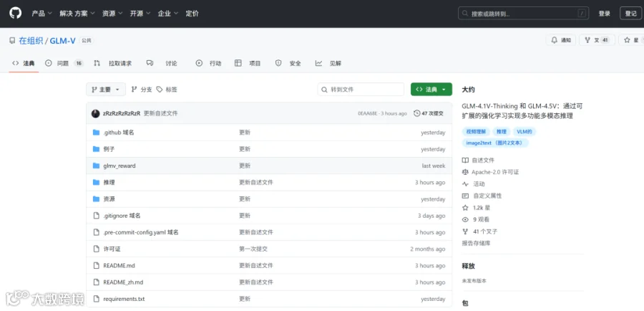Click the GitHub logo icon
The image size is (644, 311).
click(15, 13)
